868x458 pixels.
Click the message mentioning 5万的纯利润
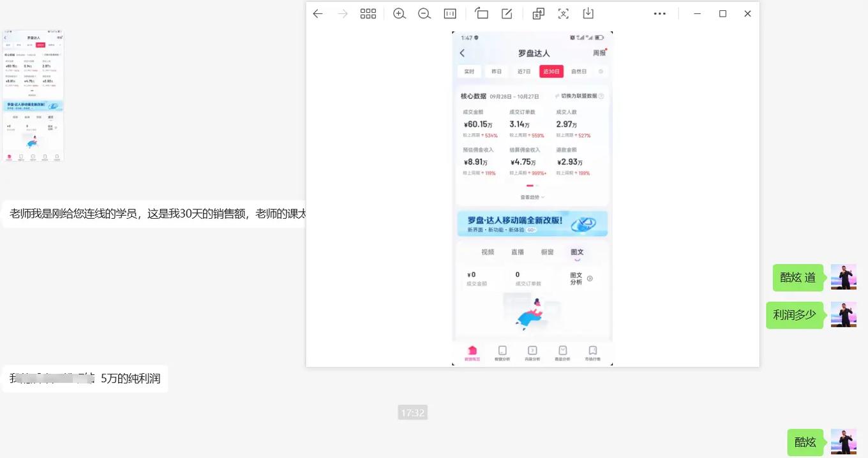85,378
